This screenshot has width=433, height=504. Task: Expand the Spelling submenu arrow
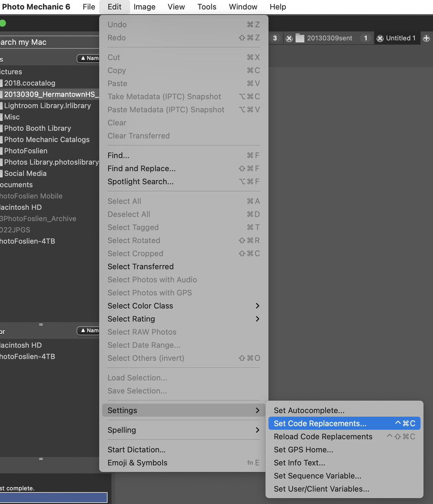(x=257, y=430)
